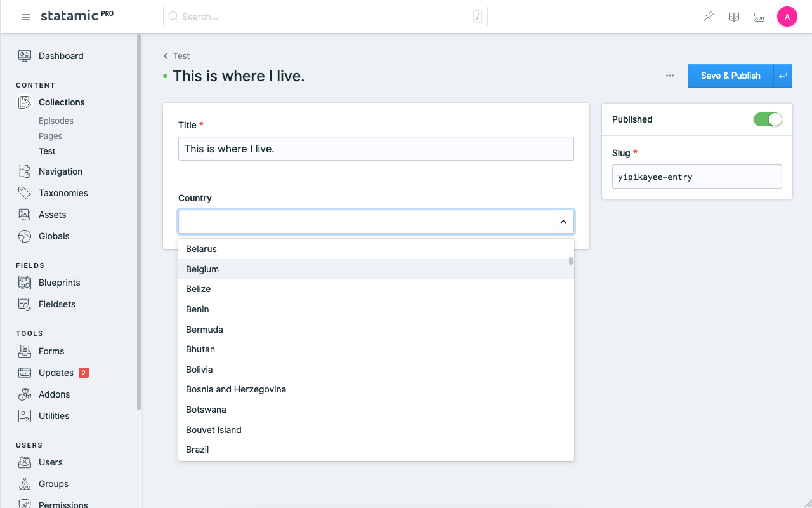812x508 pixels.
Task: Click the hamburger menu icon
Action: 26,17
